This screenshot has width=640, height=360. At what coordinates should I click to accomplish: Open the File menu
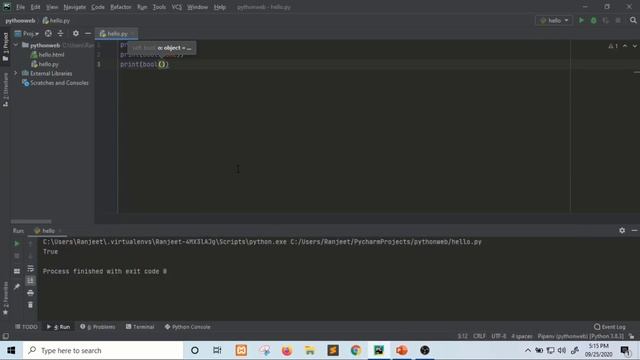[x=20, y=7]
